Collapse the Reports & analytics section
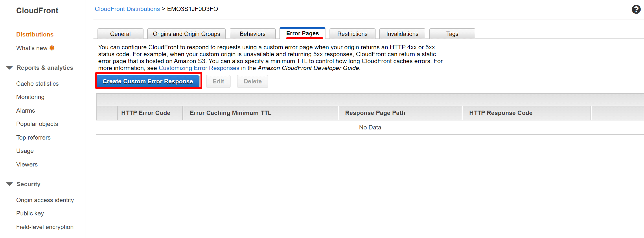 point(10,68)
